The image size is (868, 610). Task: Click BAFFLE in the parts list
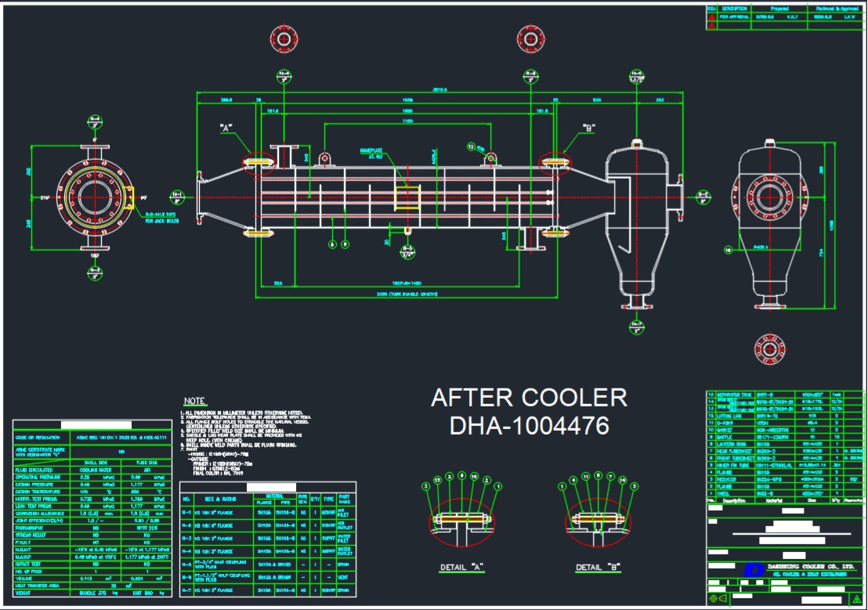click(725, 437)
